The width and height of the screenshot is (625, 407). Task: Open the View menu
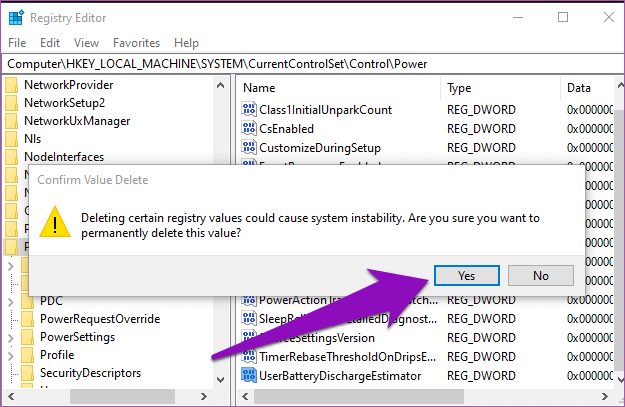pos(86,43)
